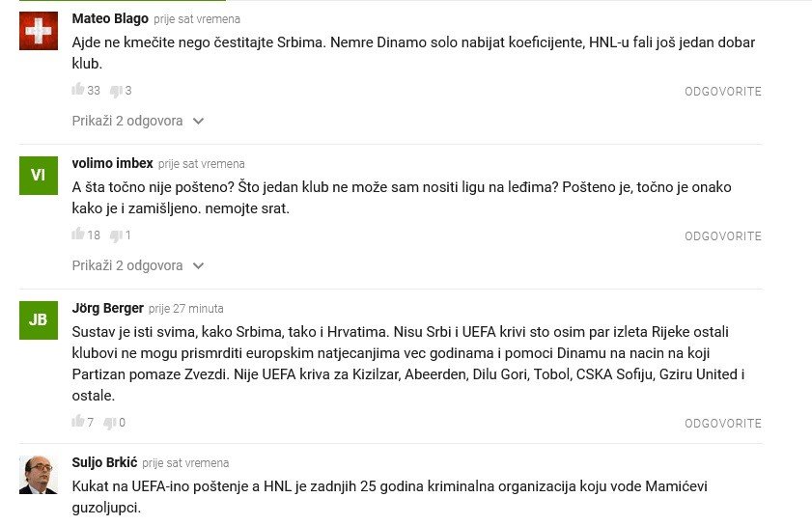Open Suljo Brkić's profile photo
Viewport: 812px width, 525px height.
point(39,474)
